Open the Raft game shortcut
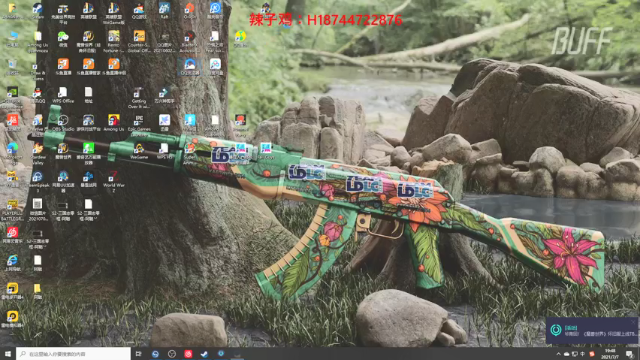 click(x=164, y=10)
